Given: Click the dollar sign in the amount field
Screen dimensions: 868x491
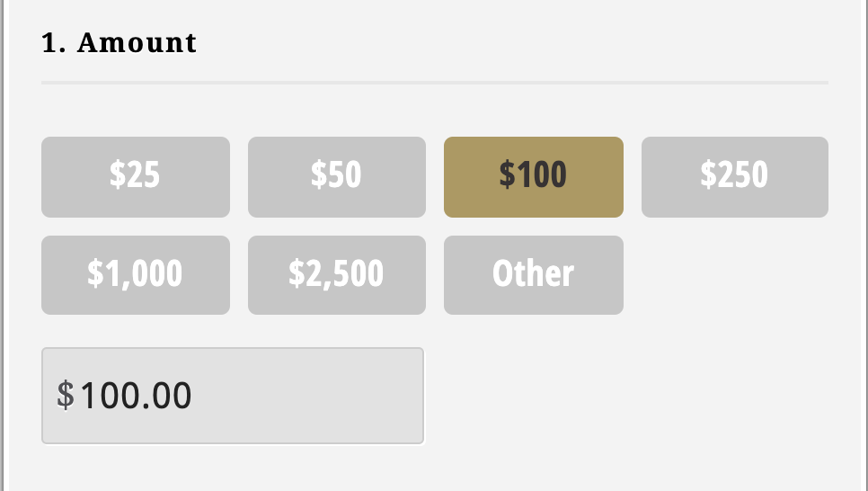Looking at the screenshot, I should pyautogui.click(x=65, y=395).
